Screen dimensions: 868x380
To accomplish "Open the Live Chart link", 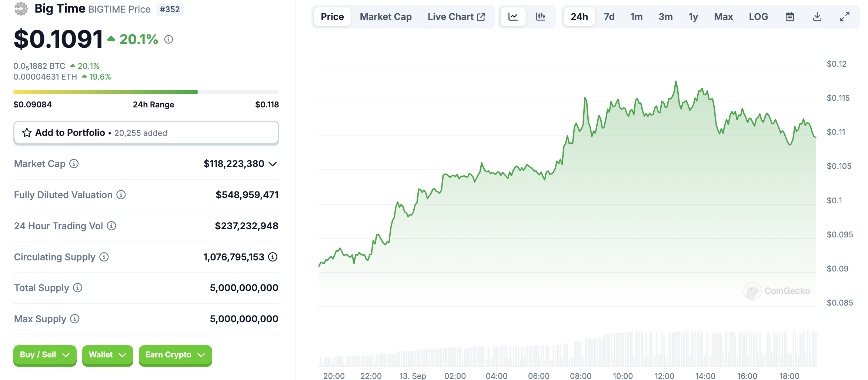I will (x=456, y=17).
